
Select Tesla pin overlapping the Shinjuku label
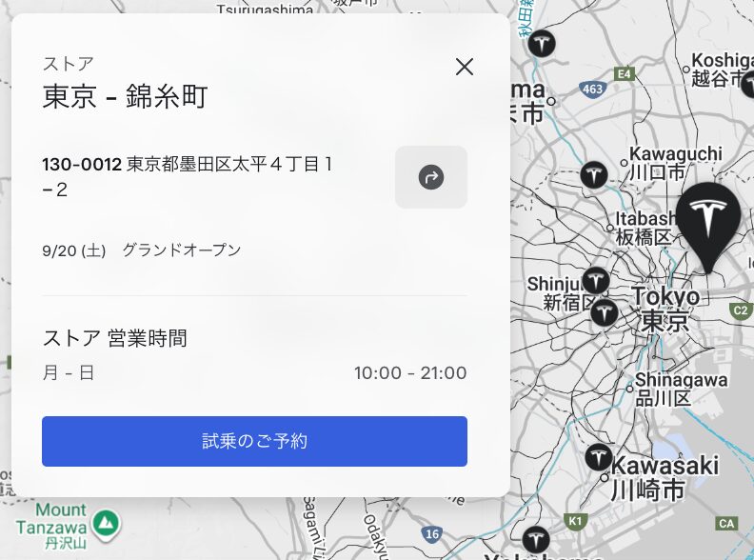pyautogui.click(x=596, y=280)
